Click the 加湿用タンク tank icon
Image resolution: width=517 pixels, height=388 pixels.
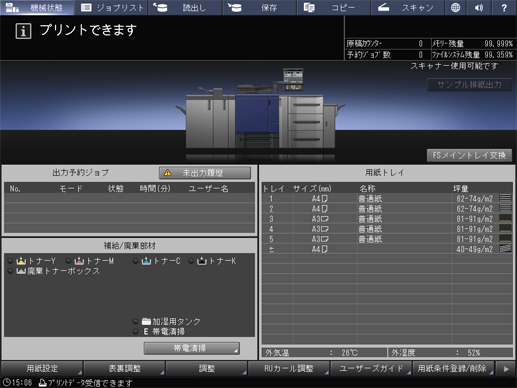click(x=146, y=322)
